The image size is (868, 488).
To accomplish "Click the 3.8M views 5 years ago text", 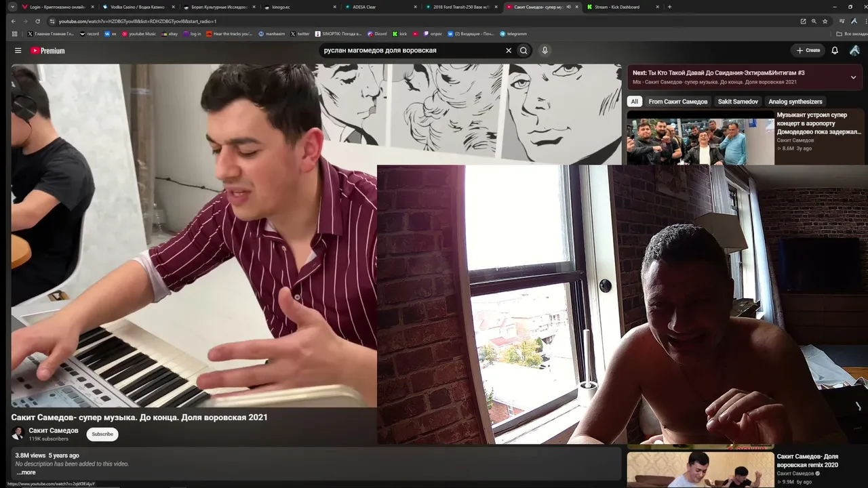I will point(47,455).
